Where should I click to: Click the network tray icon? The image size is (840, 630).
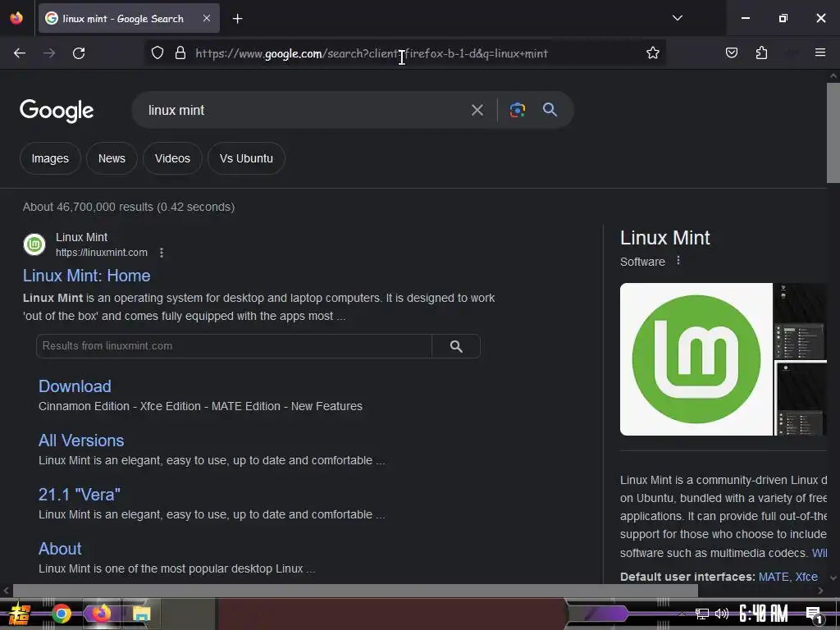point(702,614)
